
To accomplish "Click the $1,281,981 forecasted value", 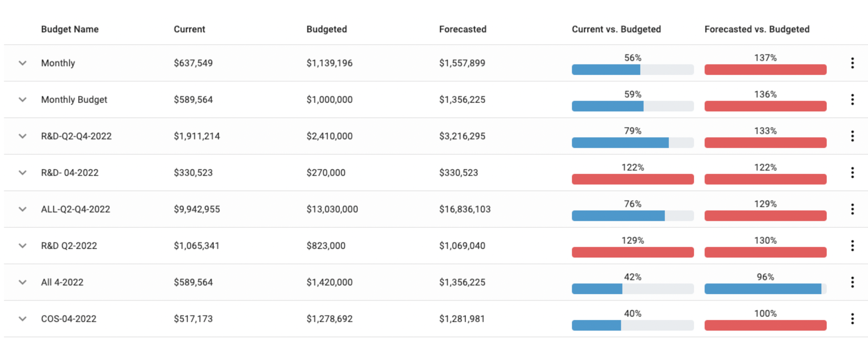I will [x=462, y=319].
